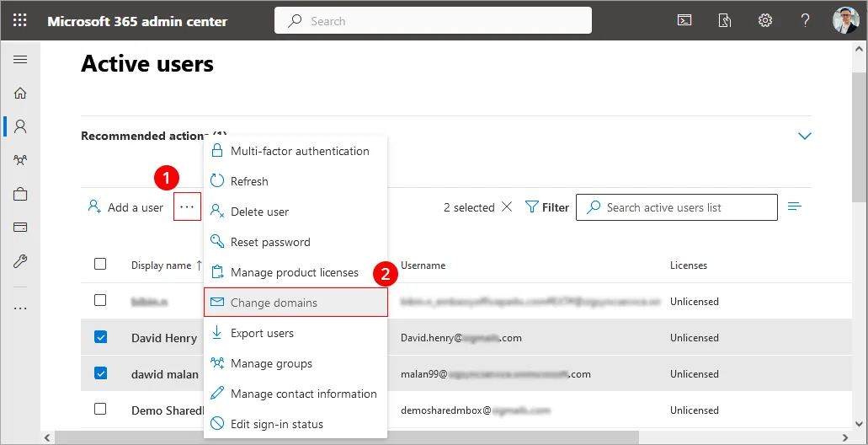
Task: Clear the 2 selected users X
Action: pyautogui.click(x=507, y=206)
